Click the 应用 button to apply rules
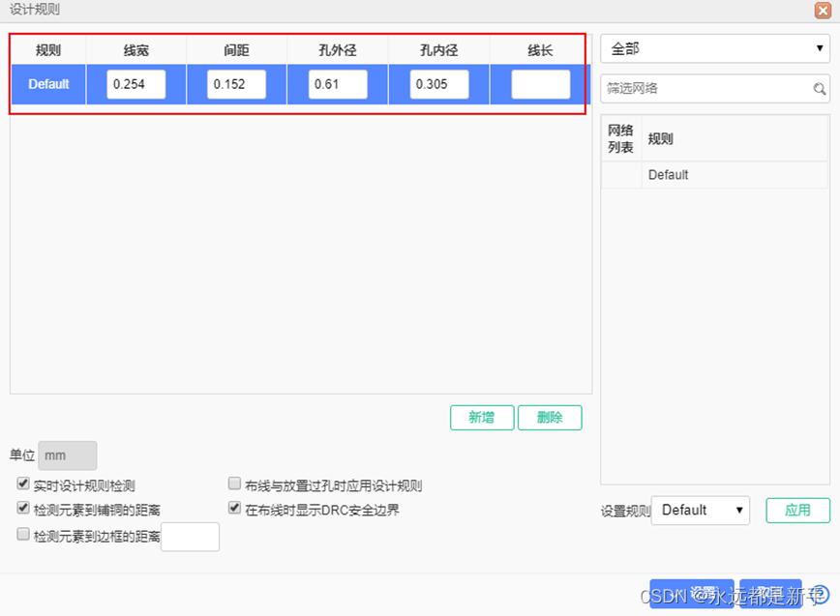 click(x=797, y=510)
